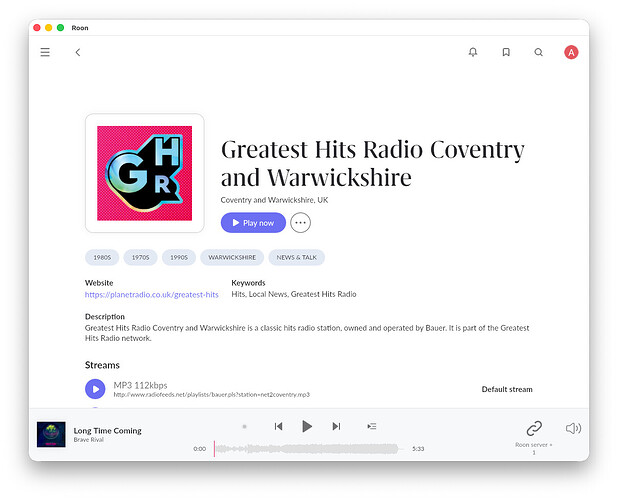Screen dimensions: 618x499
Task: Skip to the next track
Action: tap(336, 426)
